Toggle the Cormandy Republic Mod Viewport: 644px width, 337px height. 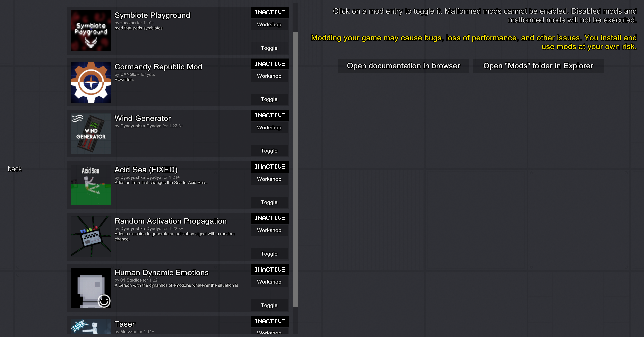269,99
